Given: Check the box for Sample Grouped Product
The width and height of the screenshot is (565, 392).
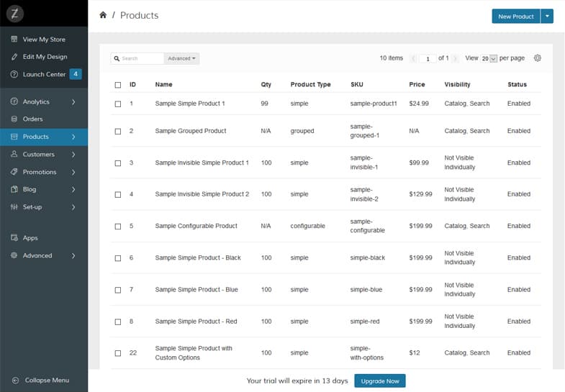Looking at the screenshot, I should pos(118,132).
